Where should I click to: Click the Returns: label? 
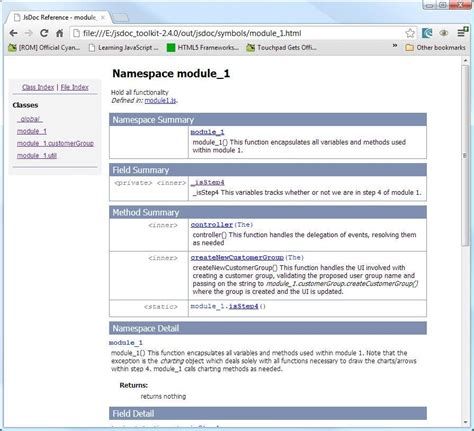point(134,385)
